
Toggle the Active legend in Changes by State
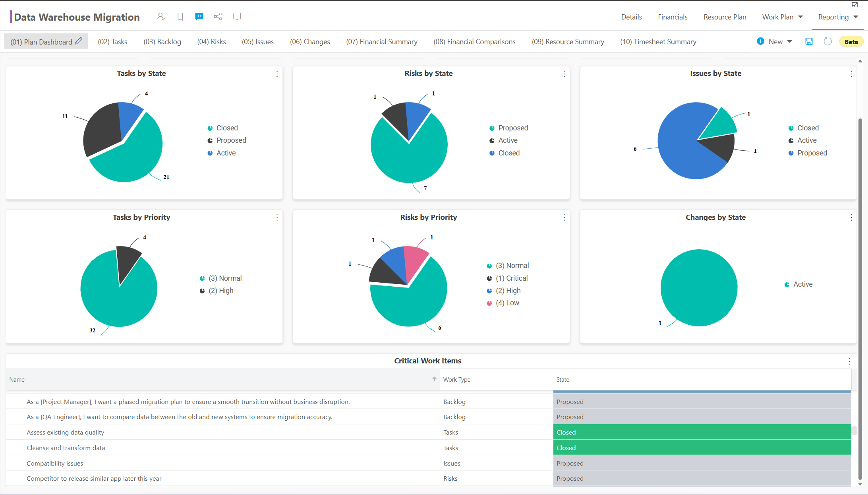798,284
